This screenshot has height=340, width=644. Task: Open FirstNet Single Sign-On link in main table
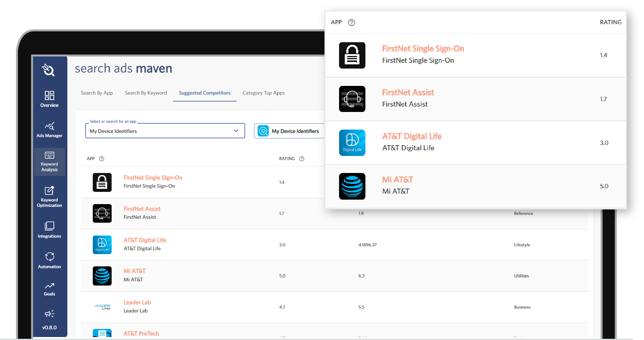pyautogui.click(x=153, y=178)
